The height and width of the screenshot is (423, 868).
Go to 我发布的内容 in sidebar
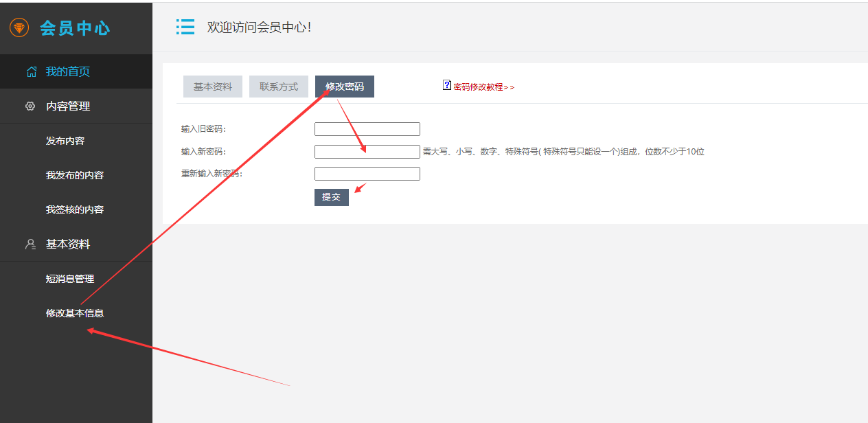[x=74, y=175]
